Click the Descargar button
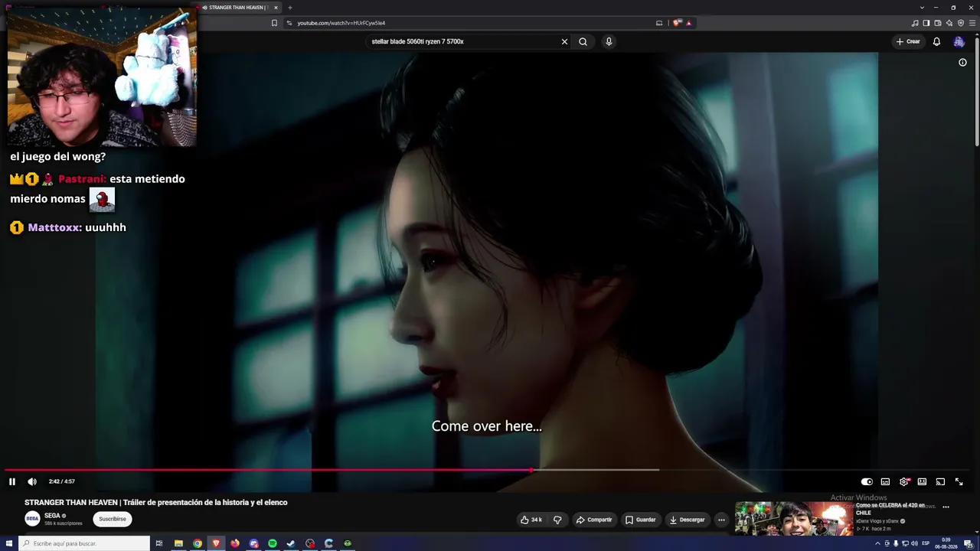 (x=688, y=520)
